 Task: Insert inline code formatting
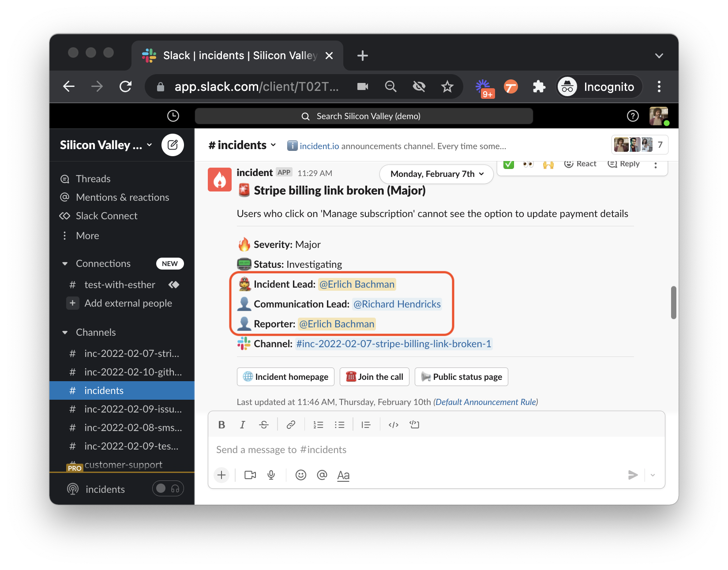coord(394,425)
